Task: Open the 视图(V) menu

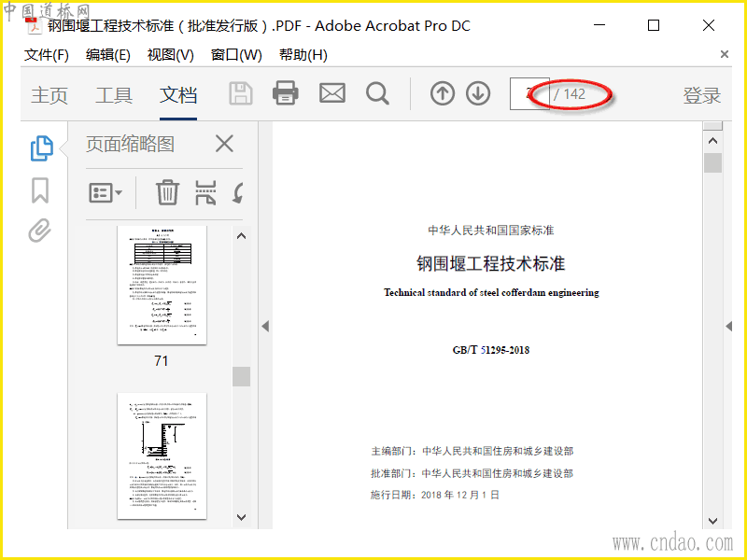Action: click(x=171, y=55)
